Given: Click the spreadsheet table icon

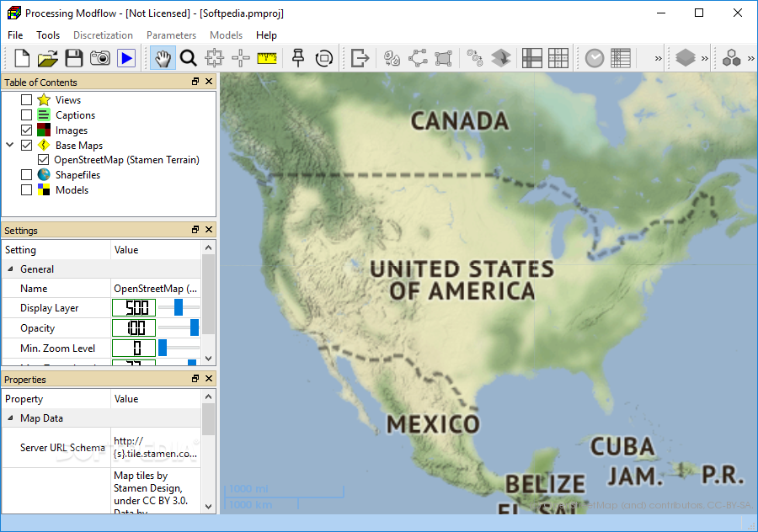Looking at the screenshot, I should tap(621, 58).
